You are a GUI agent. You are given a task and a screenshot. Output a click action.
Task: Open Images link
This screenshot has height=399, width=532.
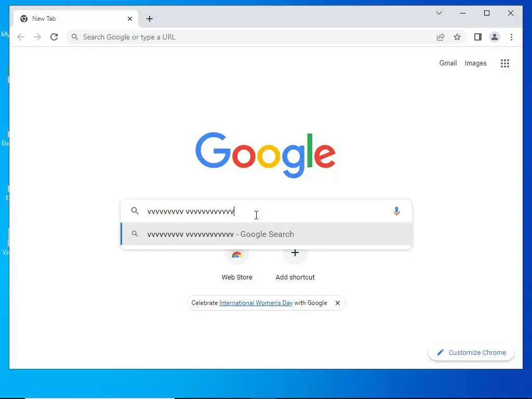point(475,63)
